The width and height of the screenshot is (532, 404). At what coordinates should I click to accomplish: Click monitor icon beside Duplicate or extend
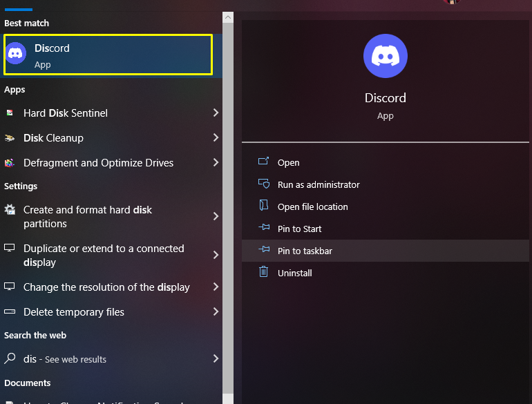10,248
